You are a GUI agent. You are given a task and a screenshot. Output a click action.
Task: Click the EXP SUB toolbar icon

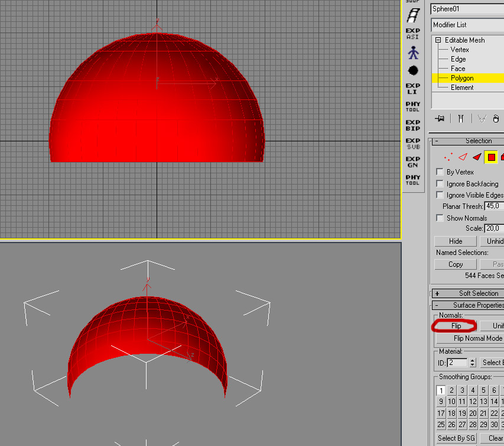click(413, 144)
